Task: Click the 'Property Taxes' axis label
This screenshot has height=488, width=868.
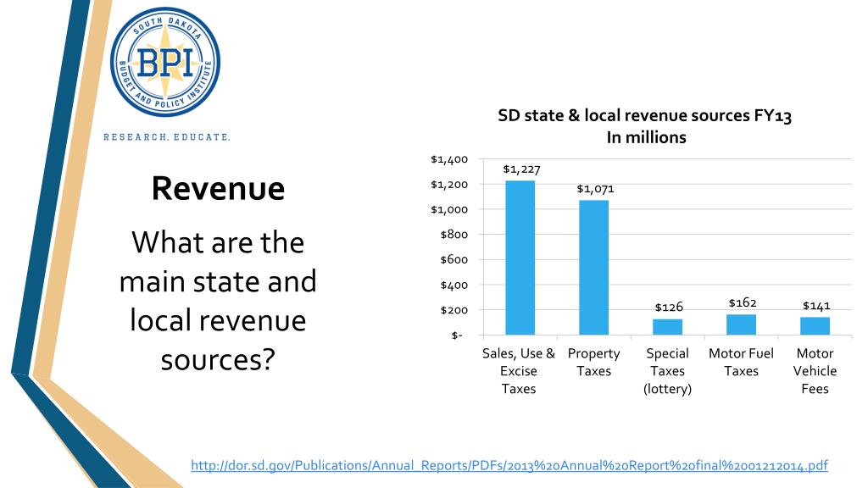Action: tap(593, 362)
